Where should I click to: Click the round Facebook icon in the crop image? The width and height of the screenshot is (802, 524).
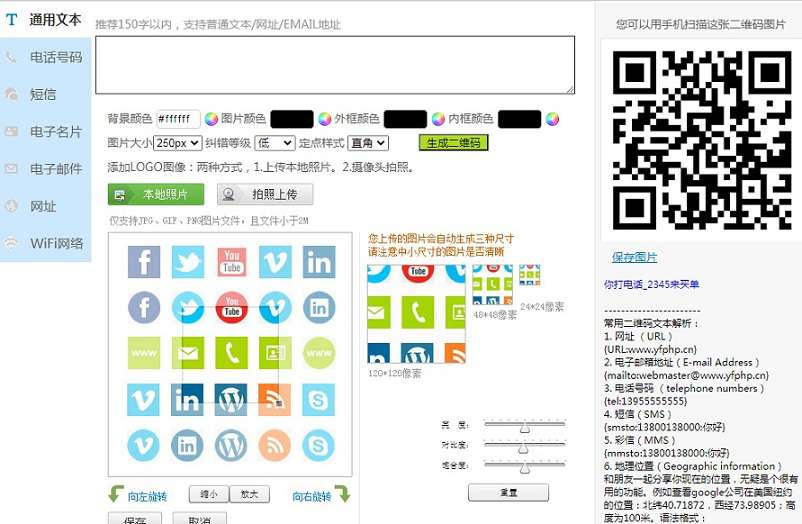144,308
